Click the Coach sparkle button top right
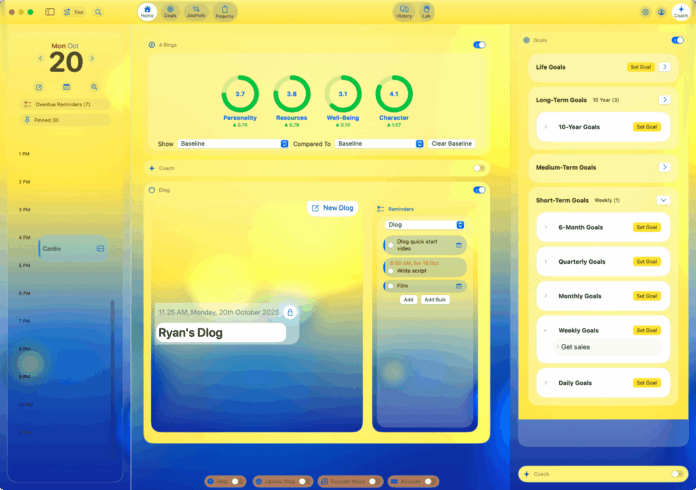 [x=682, y=12]
